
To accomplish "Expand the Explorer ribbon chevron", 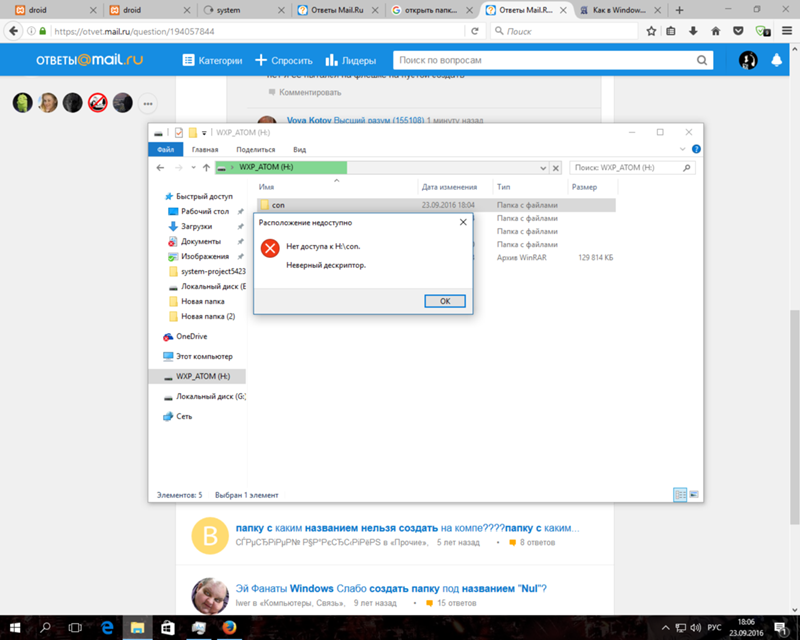I will coord(682,149).
